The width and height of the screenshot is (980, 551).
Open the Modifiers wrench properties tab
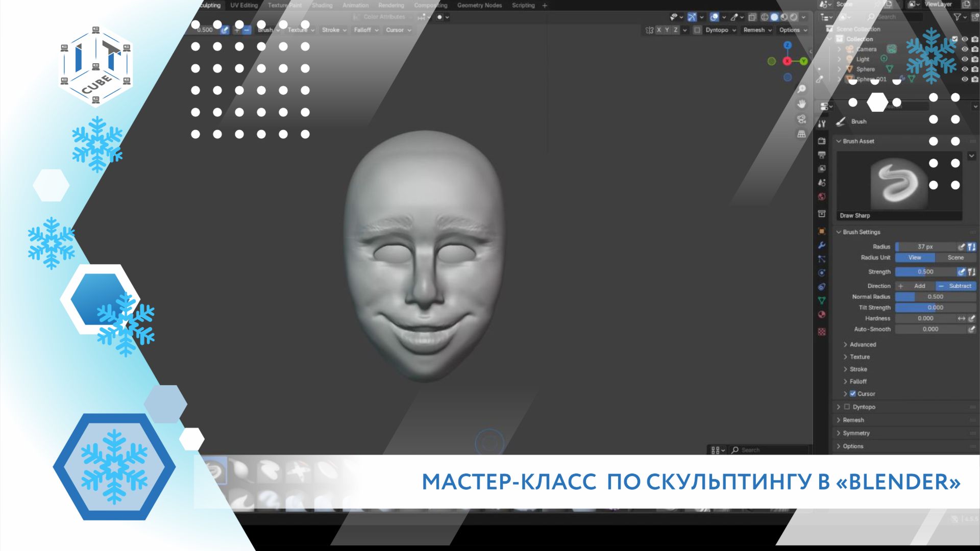click(821, 245)
